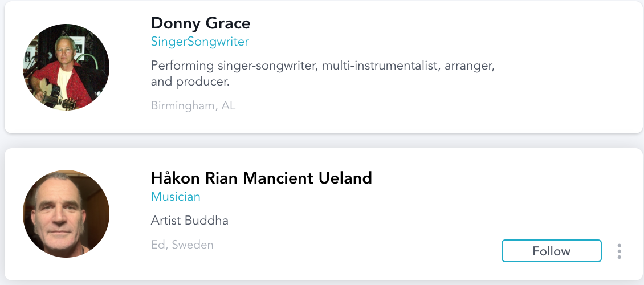
Task: Click the 'and producer.' description line
Action: click(190, 82)
